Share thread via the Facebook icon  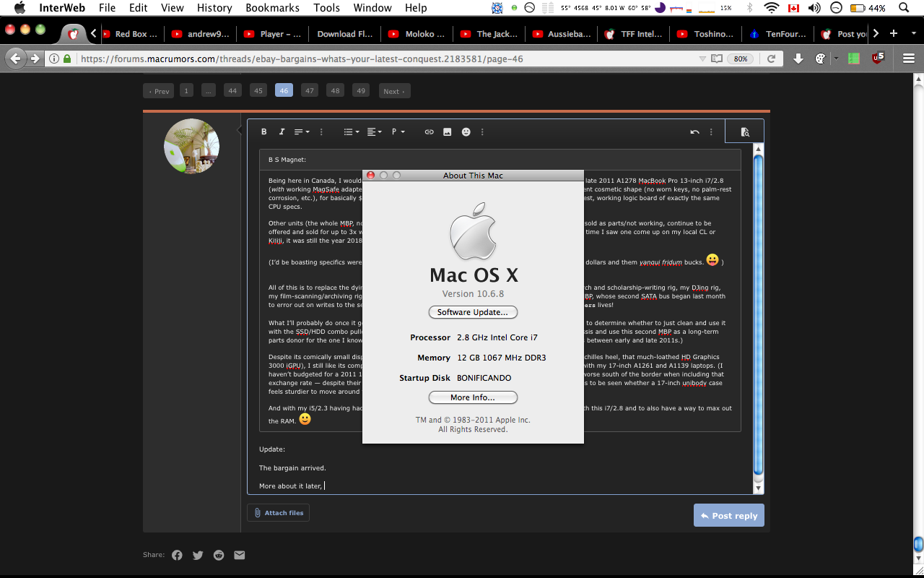coord(177,555)
